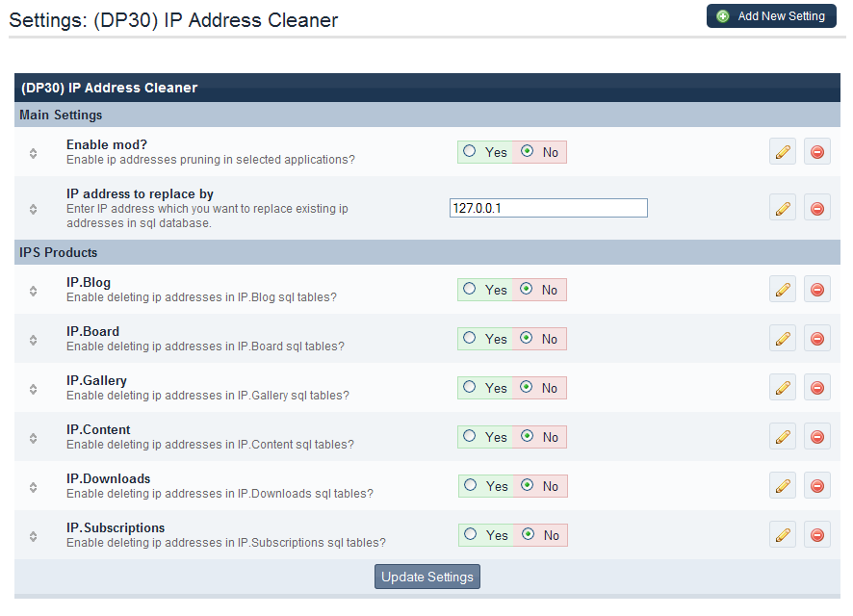Click the pencil edit icon for Enable mod?
The width and height of the screenshot is (853, 616).
tap(783, 152)
